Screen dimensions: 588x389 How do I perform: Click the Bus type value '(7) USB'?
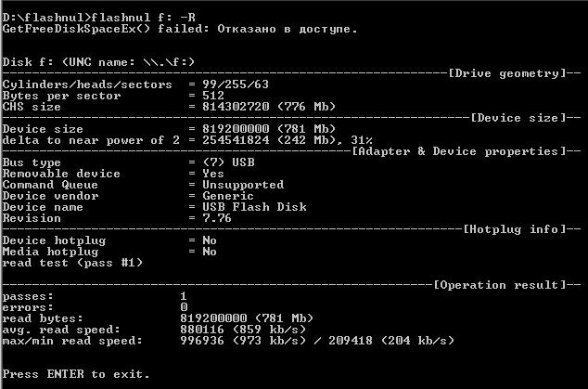click(224, 162)
